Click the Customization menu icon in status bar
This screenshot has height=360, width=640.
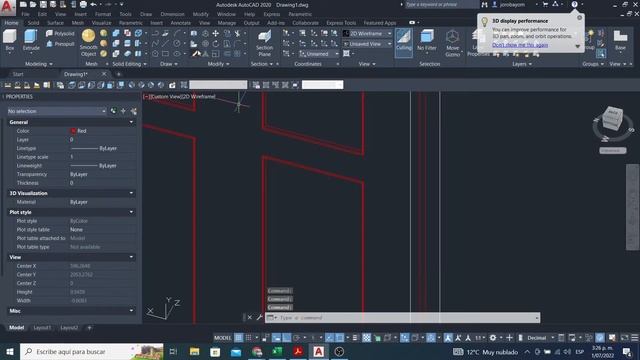[635, 338]
